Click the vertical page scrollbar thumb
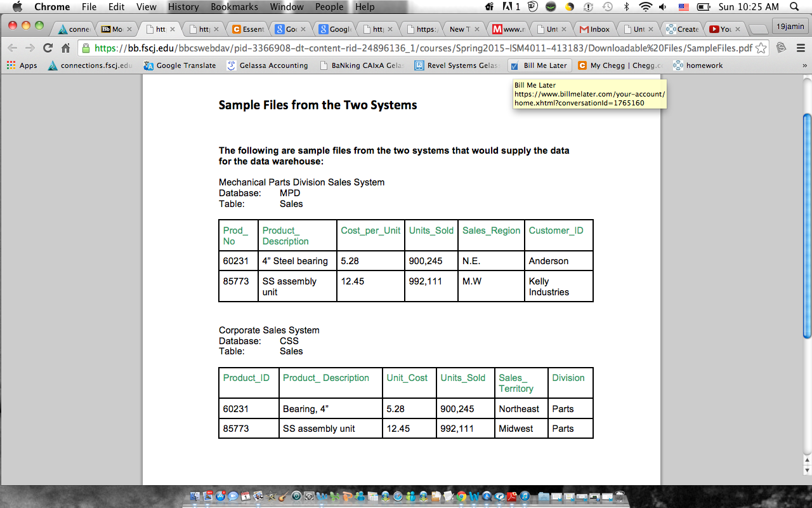 pyautogui.click(x=807, y=226)
